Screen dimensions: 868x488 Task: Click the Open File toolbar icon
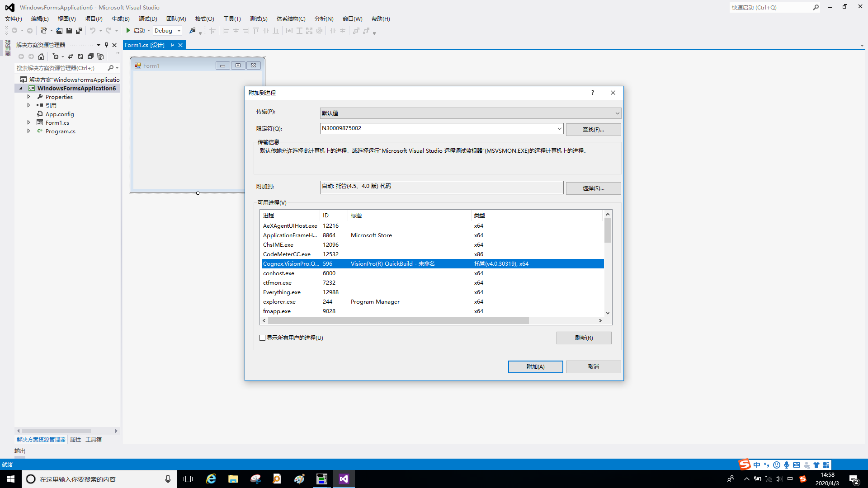(59, 31)
